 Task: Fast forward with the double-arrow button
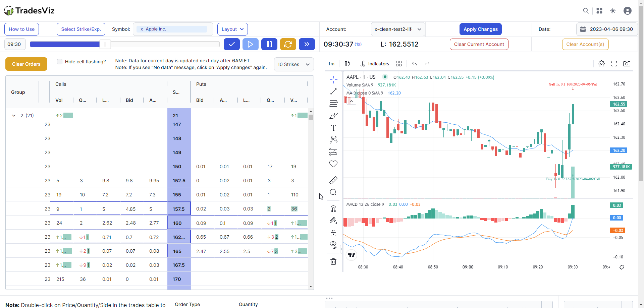click(x=307, y=44)
